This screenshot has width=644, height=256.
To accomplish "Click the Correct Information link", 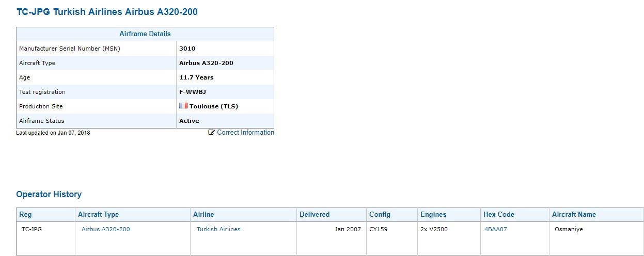I will [x=246, y=133].
